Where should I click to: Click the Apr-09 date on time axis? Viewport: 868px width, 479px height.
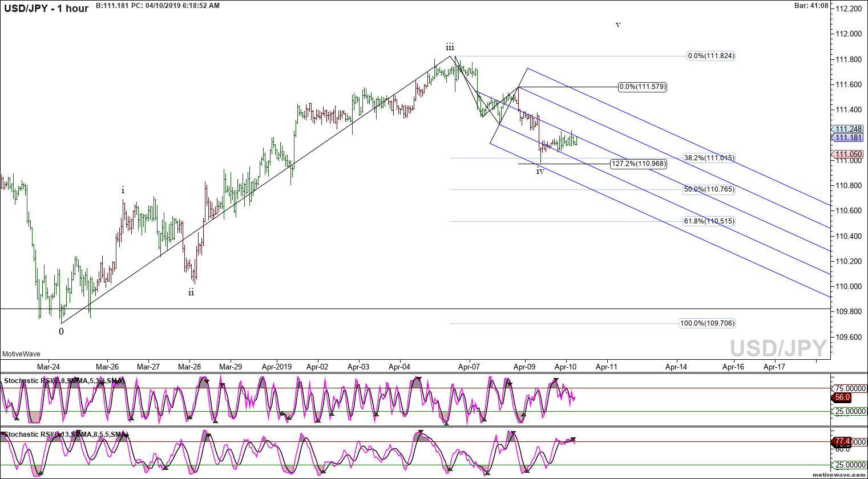click(x=524, y=367)
